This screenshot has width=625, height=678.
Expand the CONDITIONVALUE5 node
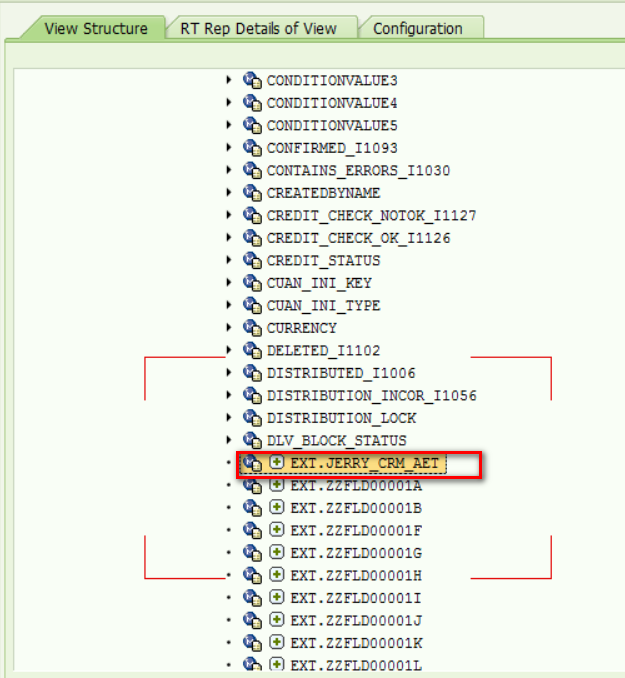tap(229, 125)
